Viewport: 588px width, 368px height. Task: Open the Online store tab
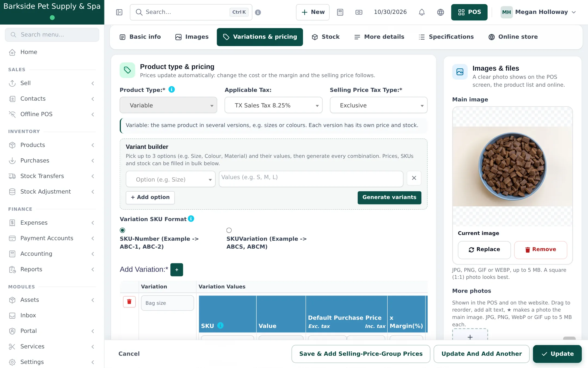coord(513,37)
